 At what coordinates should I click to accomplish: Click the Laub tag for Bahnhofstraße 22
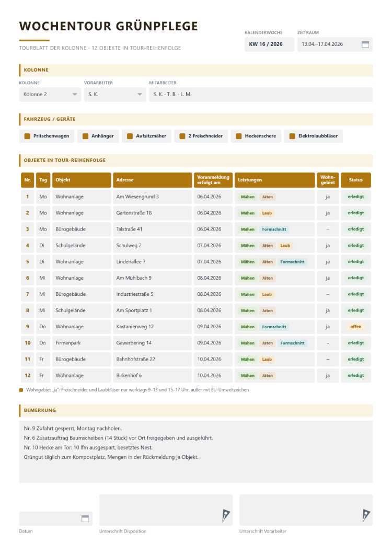267,360
